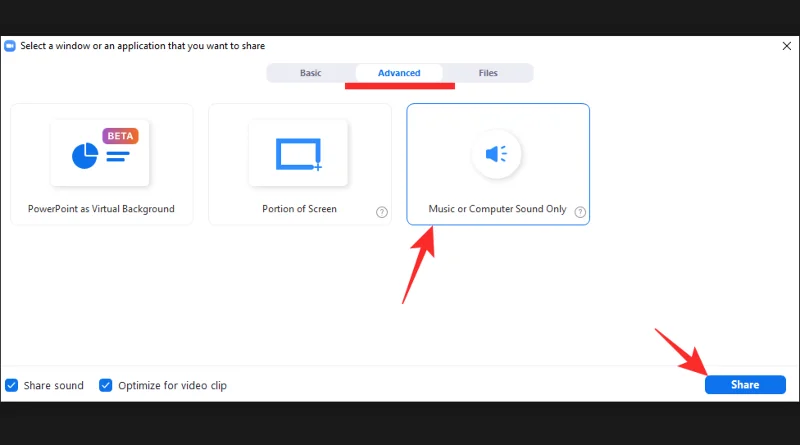The image size is (800, 445).
Task: Click the Optimize for video clip label
Action: tap(172, 385)
